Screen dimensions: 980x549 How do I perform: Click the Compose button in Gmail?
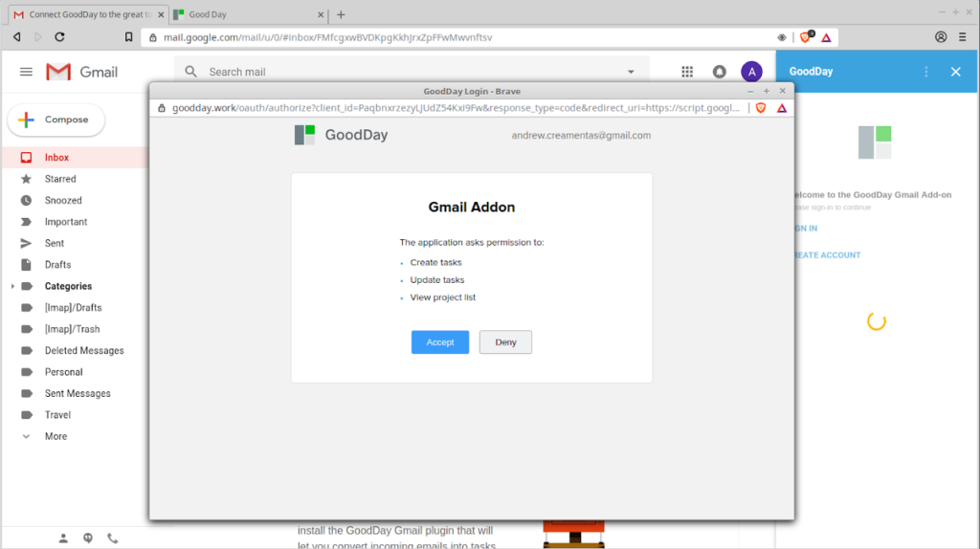click(56, 120)
